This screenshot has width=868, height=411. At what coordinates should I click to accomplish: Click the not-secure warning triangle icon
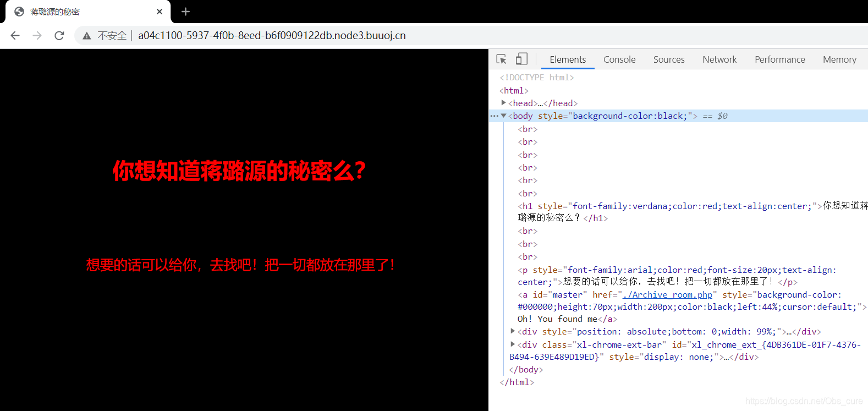(87, 36)
